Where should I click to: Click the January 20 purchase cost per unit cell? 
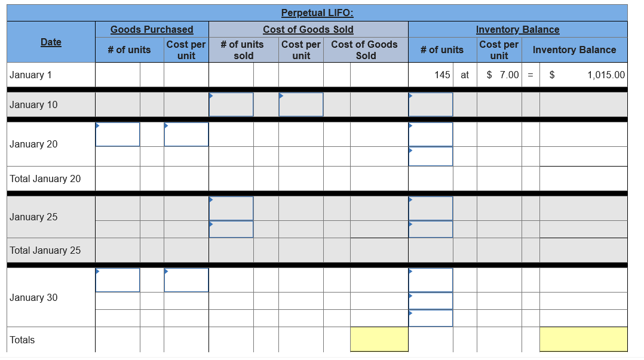(x=185, y=134)
